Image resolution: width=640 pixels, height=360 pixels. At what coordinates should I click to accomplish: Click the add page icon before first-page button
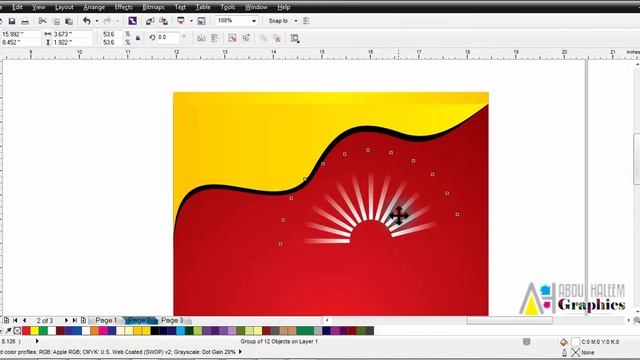click(6, 320)
